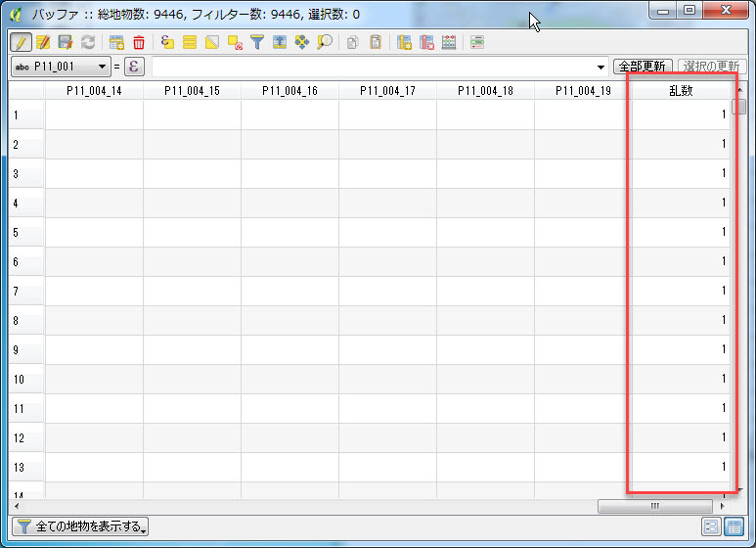Select row 8 via its header
Image resolution: width=756 pixels, height=548 pixels.
[26, 321]
